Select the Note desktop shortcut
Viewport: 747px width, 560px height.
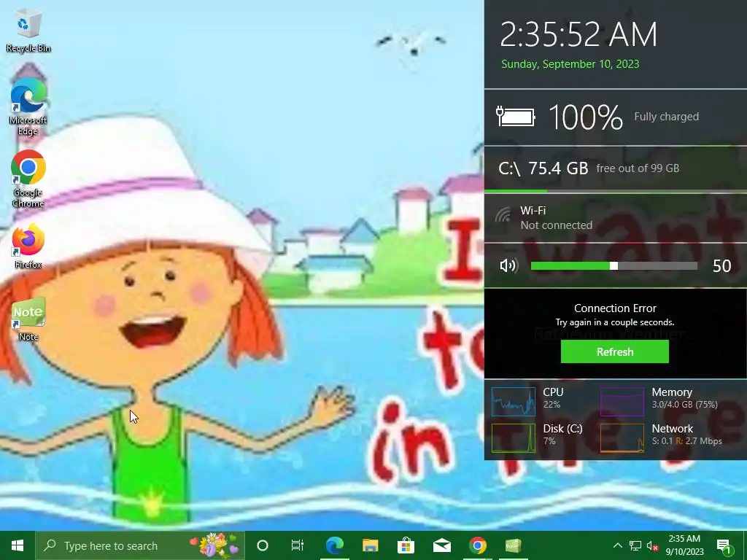[28, 319]
